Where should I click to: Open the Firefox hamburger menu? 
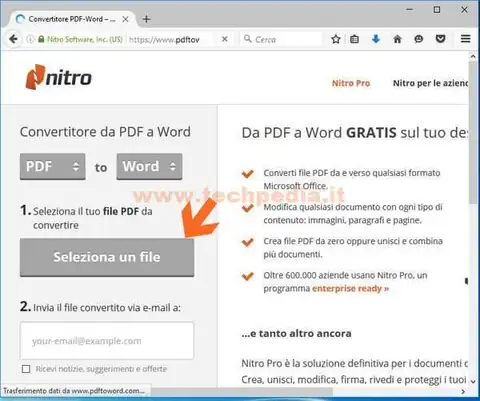coord(466,39)
